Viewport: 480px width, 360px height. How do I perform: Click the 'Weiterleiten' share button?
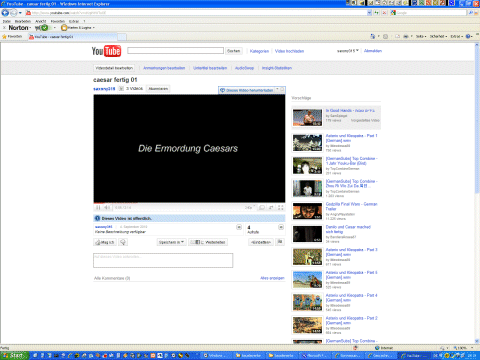coord(208,242)
